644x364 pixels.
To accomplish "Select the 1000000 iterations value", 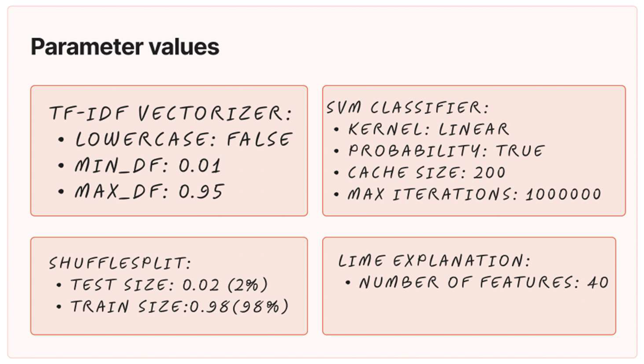I will point(563,194).
